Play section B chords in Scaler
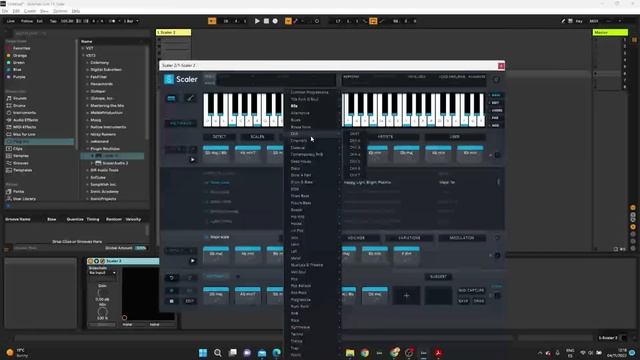The width and height of the screenshot is (640, 360). tap(192, 261)
